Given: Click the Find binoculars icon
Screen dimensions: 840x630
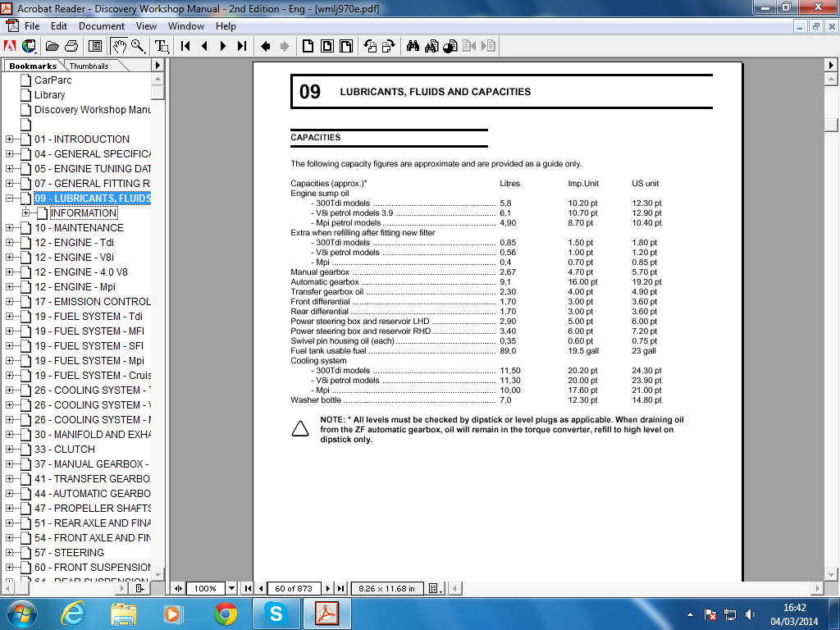Looking at the screenshot, I should [413, 46].
